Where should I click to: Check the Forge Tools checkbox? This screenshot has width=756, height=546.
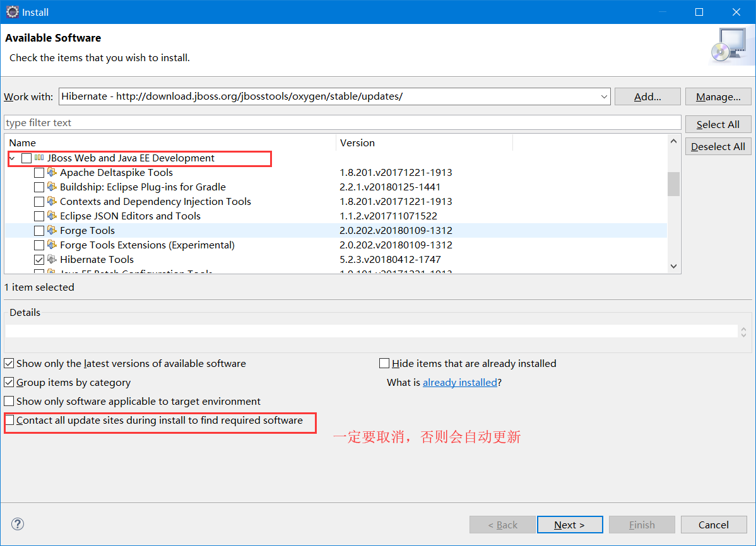coord(39,230)
